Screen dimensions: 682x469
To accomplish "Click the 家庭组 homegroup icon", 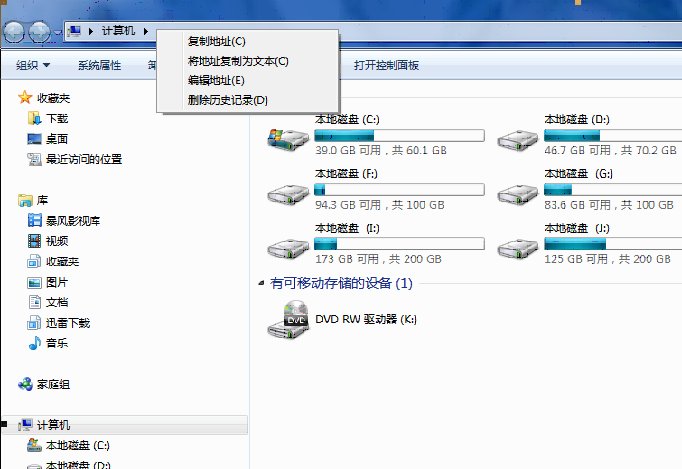I will [25, 384].
